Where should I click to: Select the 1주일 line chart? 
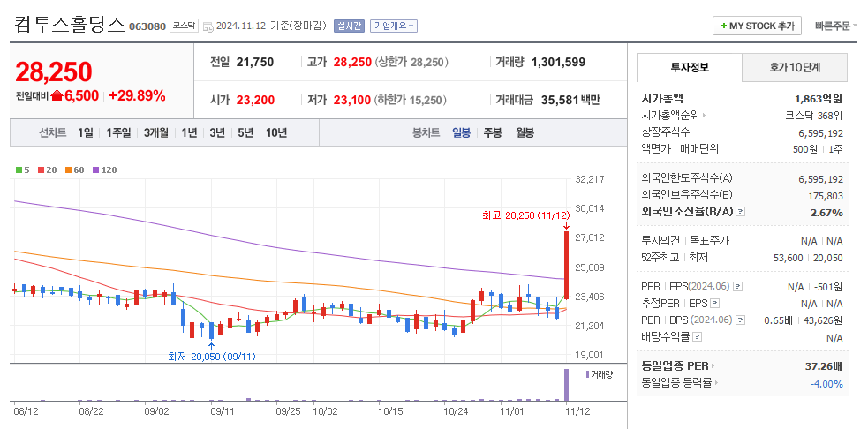click(118, 133)
